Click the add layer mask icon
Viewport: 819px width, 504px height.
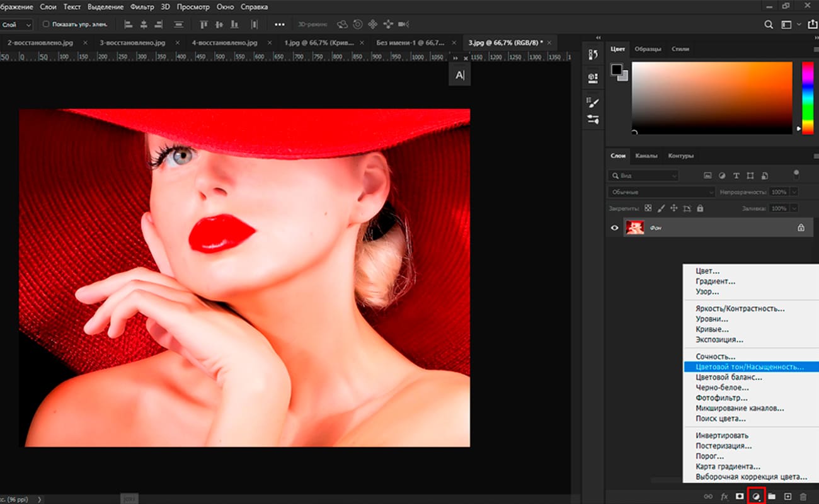(x=740, y=496)
